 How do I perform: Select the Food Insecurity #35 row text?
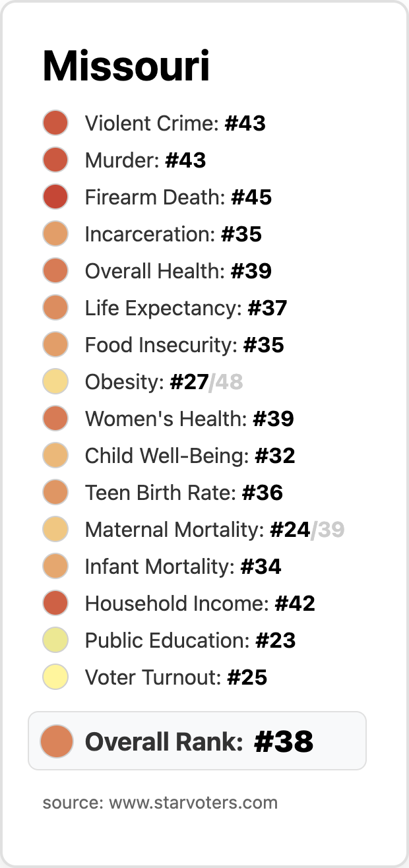(x=184, y=345)
